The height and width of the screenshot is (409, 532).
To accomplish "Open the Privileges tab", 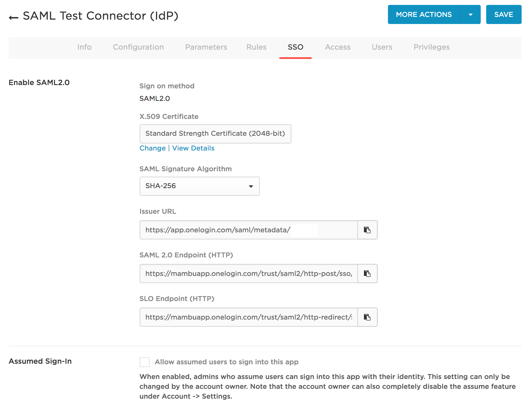I will [x=431, y=47].
